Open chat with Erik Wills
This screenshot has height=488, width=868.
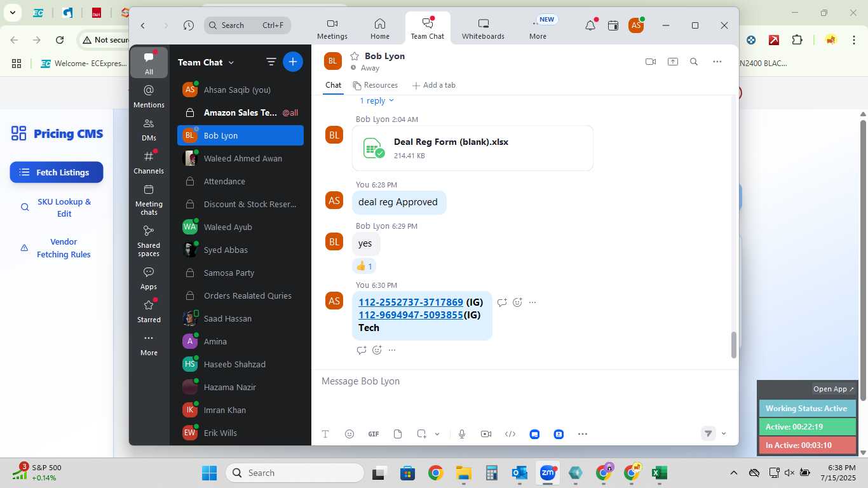point(240,433)
